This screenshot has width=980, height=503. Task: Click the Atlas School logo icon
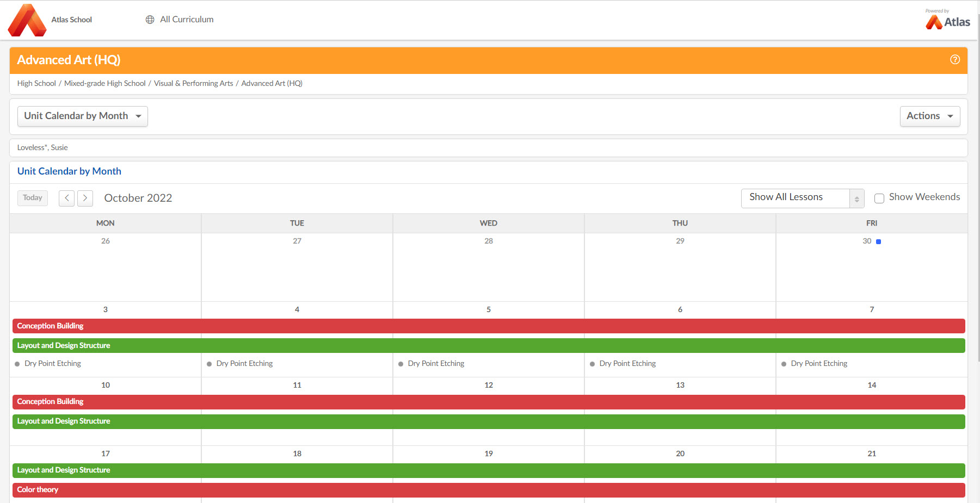tap(27, 20)
